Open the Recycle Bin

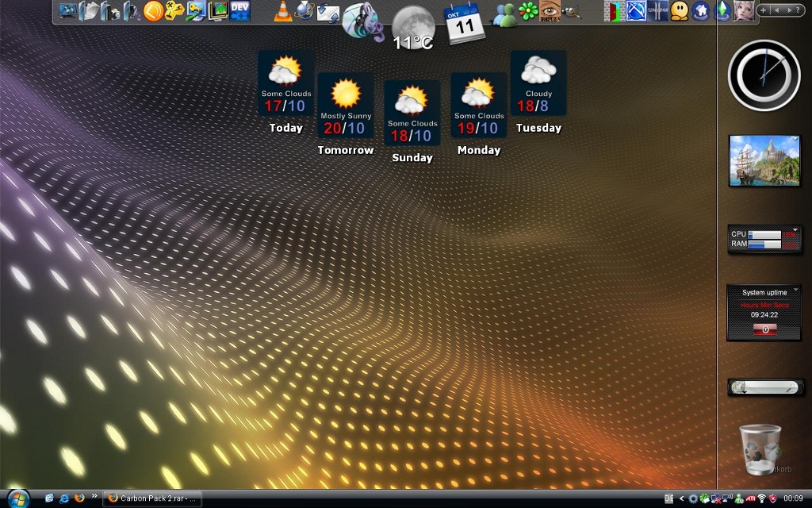(760, 448)
